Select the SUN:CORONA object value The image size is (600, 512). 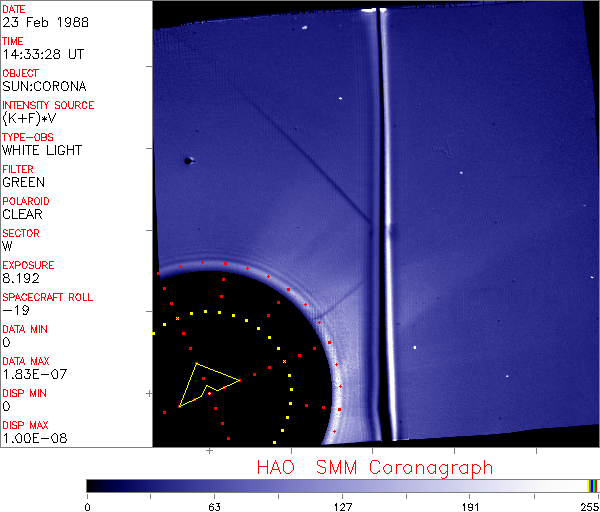[44, 86]
